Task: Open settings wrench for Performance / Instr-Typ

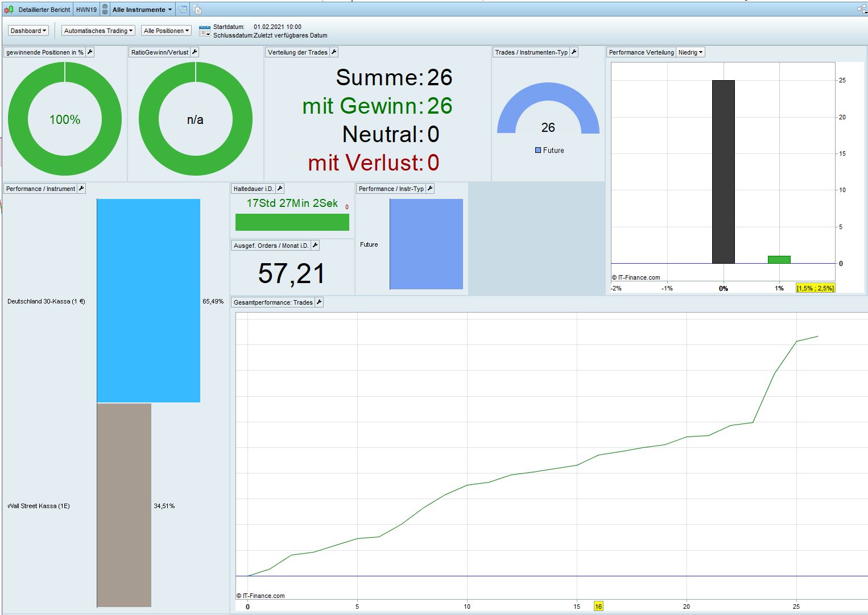Action: [x=430, y=189]
